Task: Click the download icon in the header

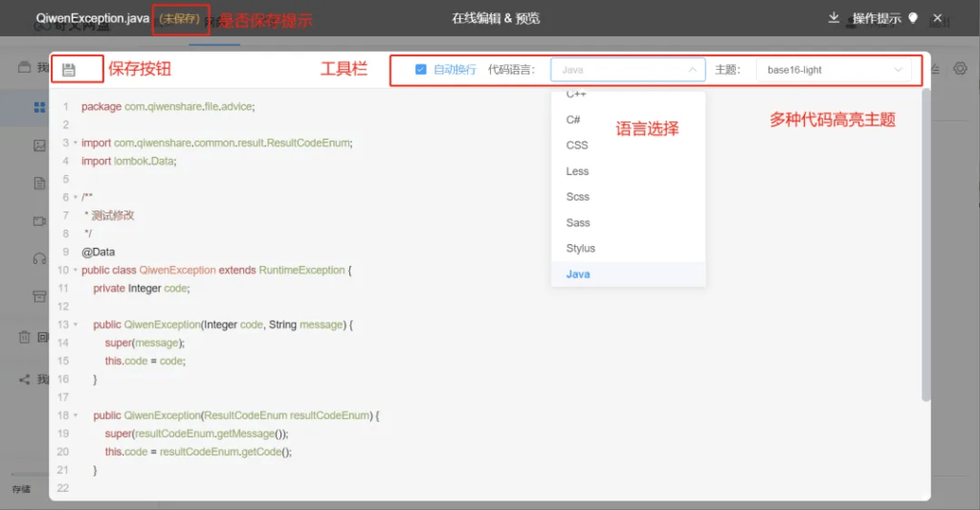Action: pyautogui.click(x=834, y=18)
